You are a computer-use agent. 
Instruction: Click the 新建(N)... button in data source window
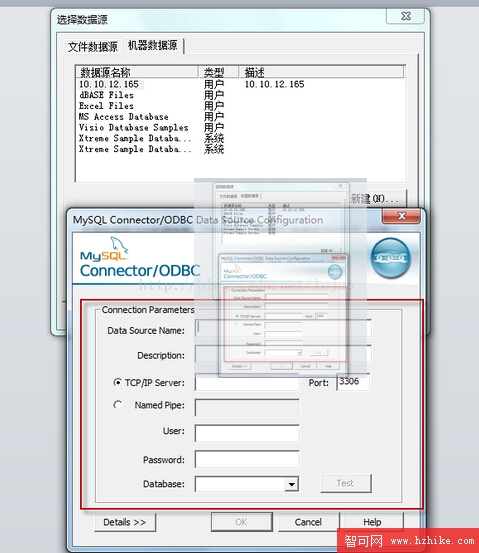click(x=376, y=199)
